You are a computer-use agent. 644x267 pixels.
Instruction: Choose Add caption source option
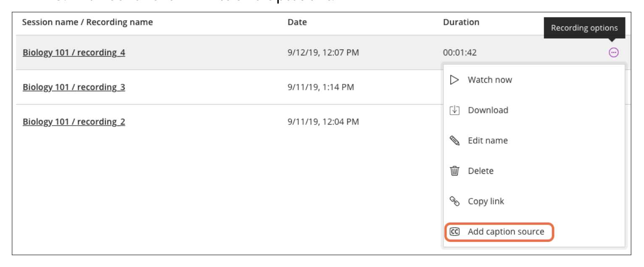click(506, 232)
